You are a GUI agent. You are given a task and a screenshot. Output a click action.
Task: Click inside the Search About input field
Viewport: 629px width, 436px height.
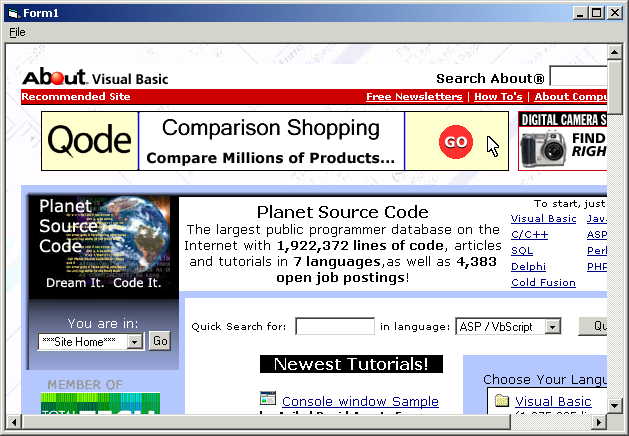pyautogui.click(x=578, y=77)
